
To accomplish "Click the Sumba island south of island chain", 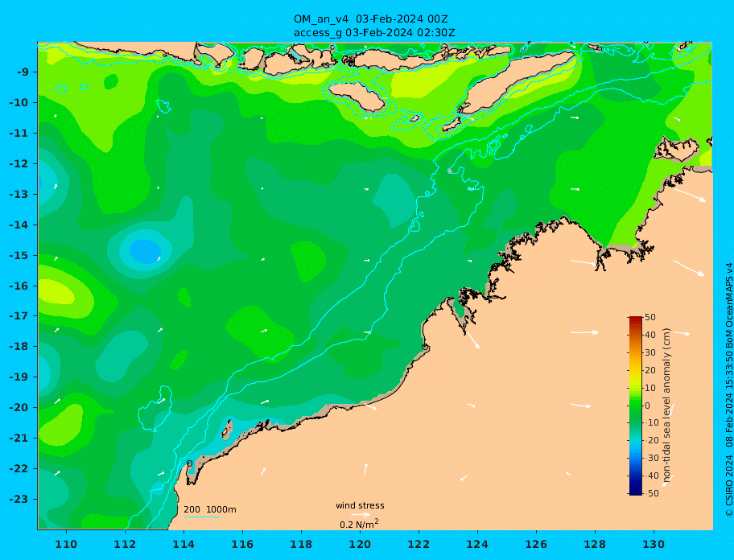I will point(357,97).
